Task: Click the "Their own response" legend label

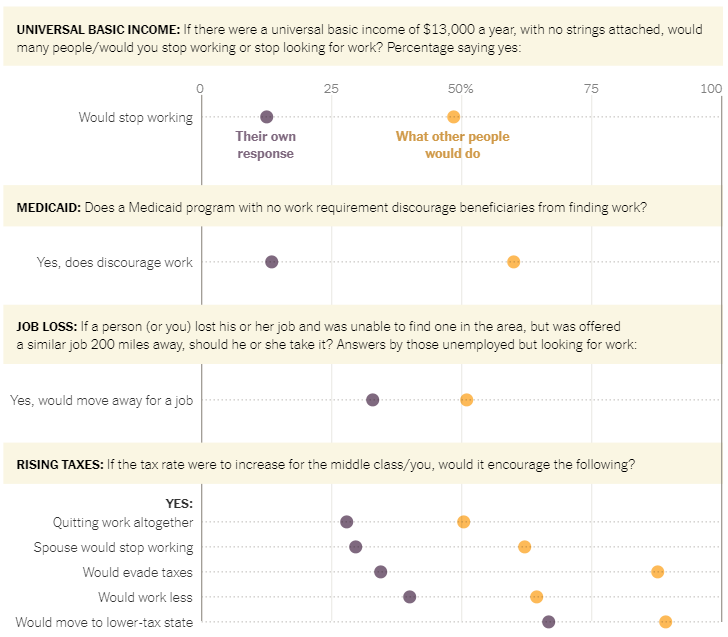Action: click(265, 145)
